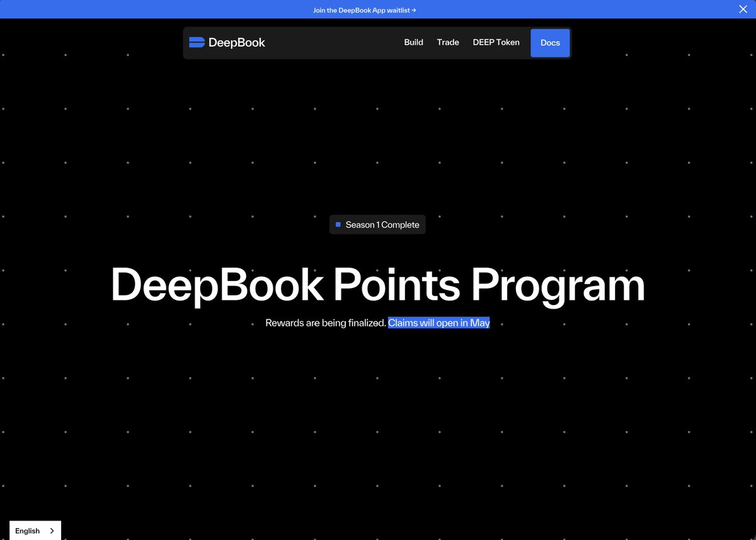This screenshot has width=756, height=540.
Task: Open the Build menu item
Action: [x=413, y=42]
